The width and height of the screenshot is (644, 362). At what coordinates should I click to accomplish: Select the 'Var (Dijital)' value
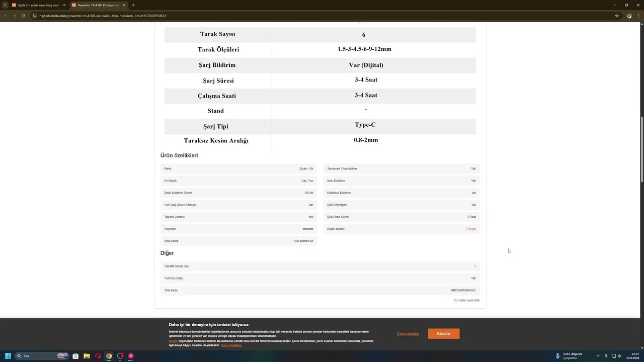coord(366,65)
